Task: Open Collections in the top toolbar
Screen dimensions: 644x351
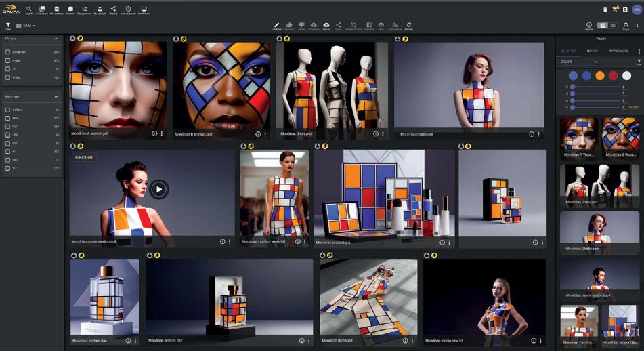Action: coord(42,10)
